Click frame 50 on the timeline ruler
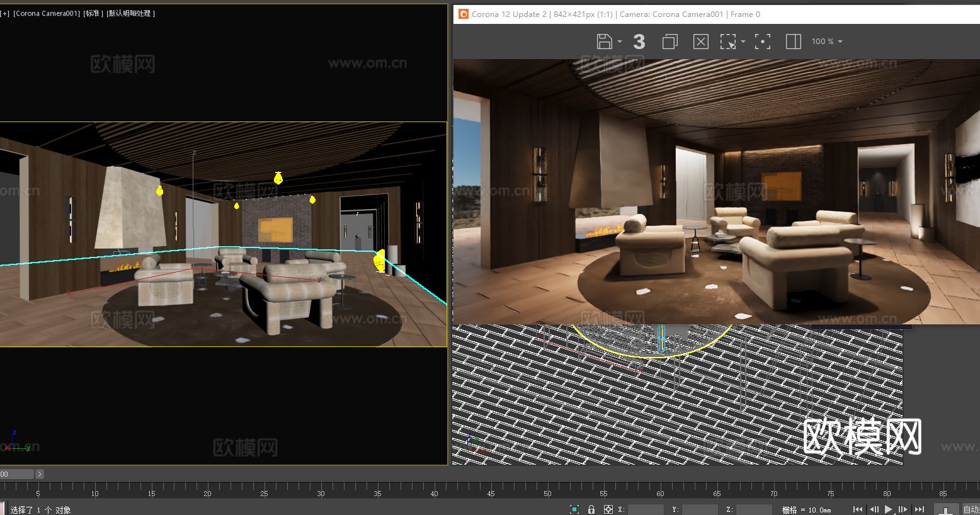This screenshot has width=980, height=515. [x=547, y=494]
